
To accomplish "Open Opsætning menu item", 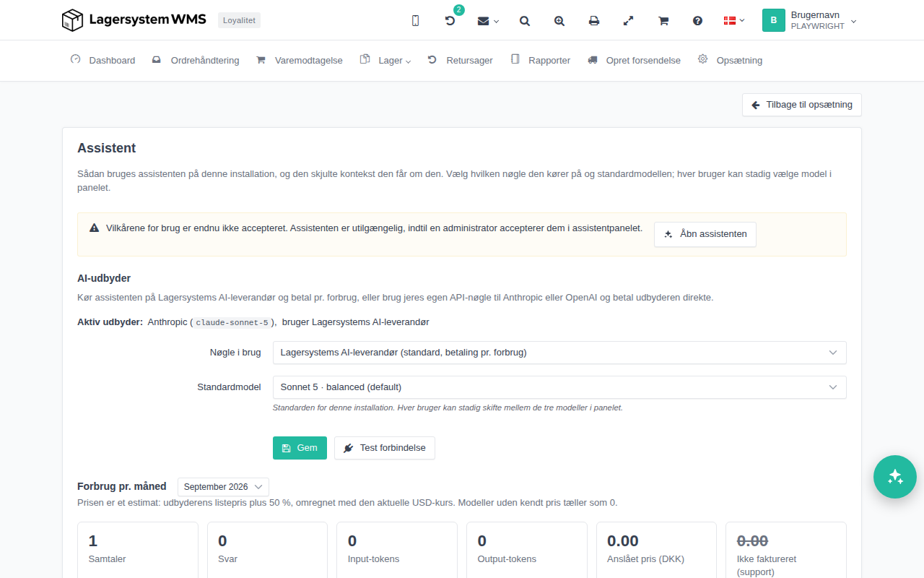I will 731,61.
